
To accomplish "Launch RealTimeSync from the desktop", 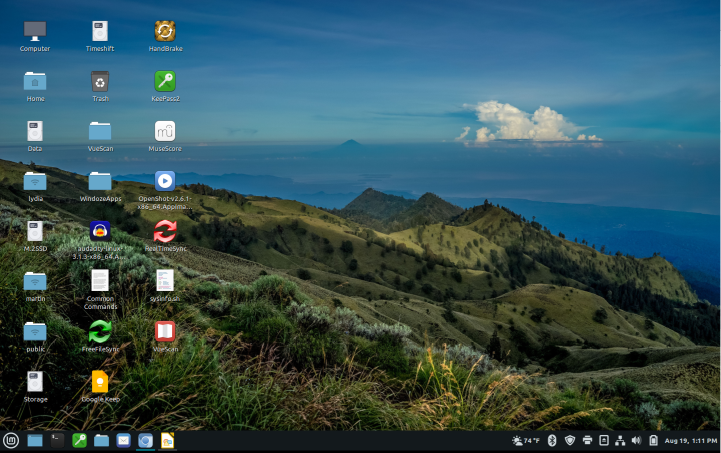I will 165,231.
